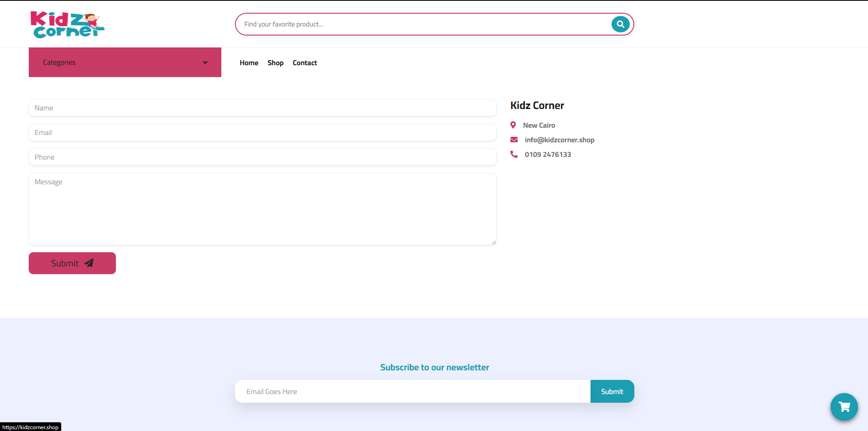Image resolution: width=868 pixels, height=431 pixels.
Task: Click the location pin icon beside New Cairo
Action: click(513, 125)
